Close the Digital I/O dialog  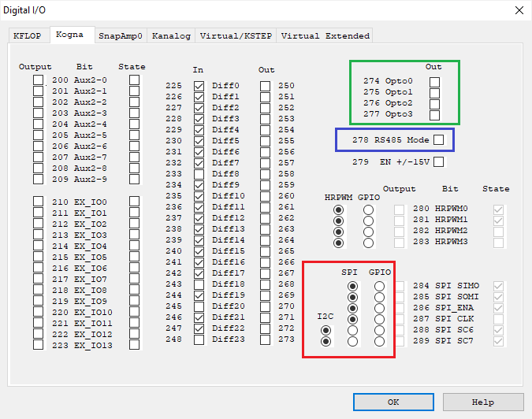pyautogui.click(x=518, y=10)
